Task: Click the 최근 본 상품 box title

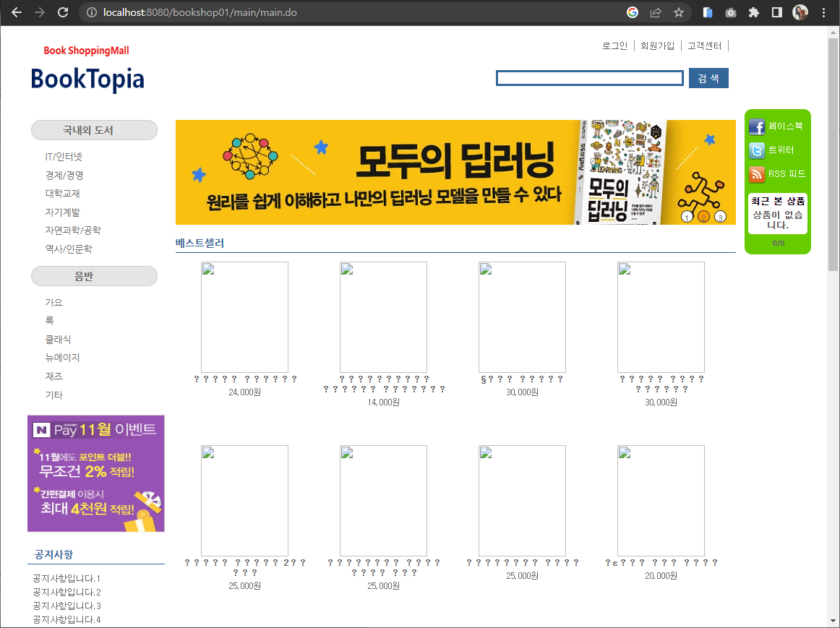Action: [x=778, y=202]
